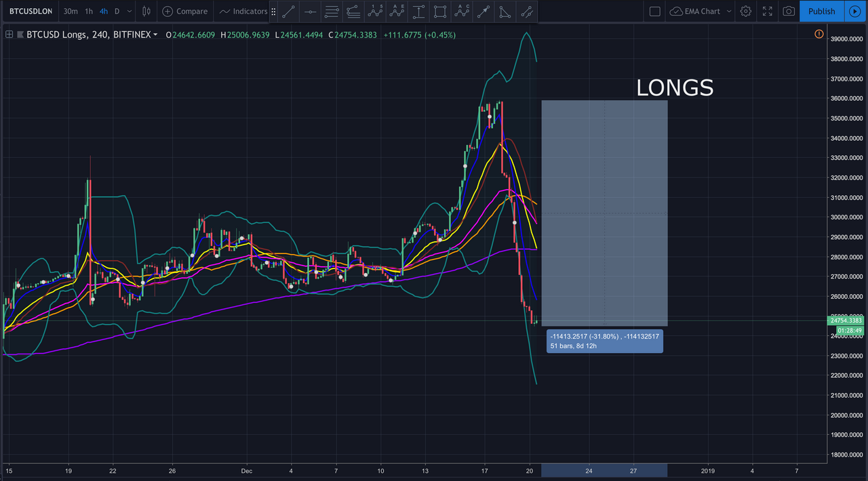
Task: Click the countdown timer 01:28:49
Action: (849, 331)
